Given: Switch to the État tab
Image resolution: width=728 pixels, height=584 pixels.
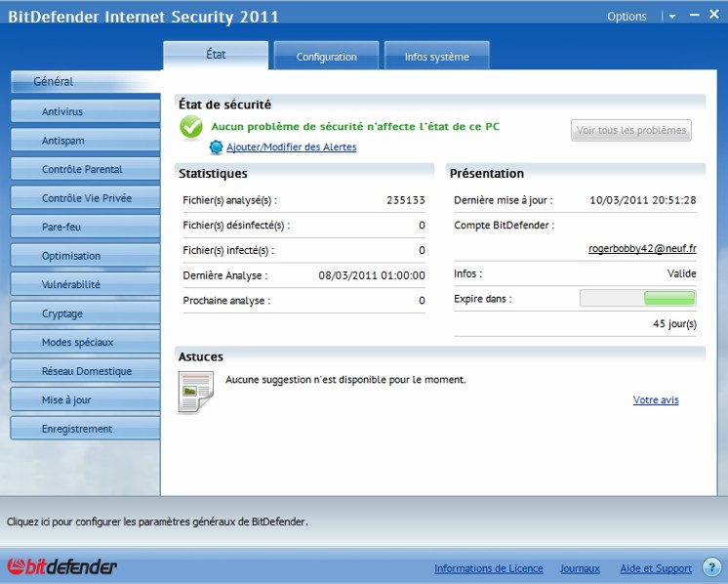Looking at the screenshot, I should tap(216, 55).
